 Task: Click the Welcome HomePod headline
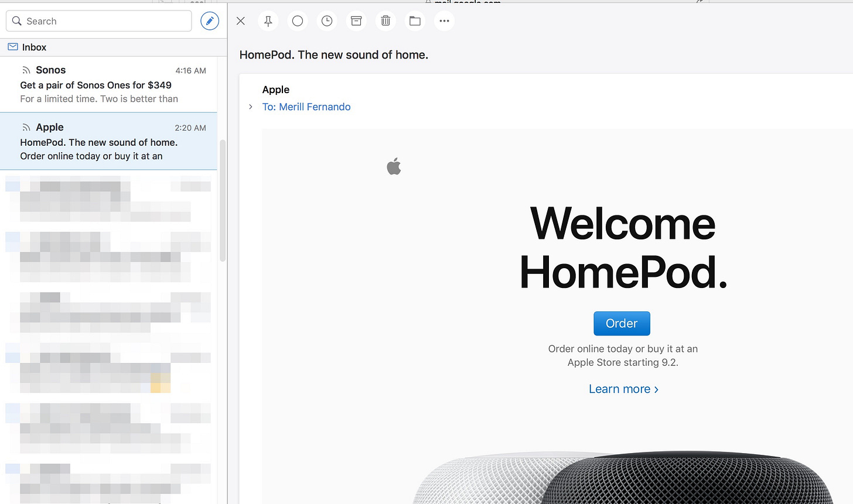pos(623,248)
